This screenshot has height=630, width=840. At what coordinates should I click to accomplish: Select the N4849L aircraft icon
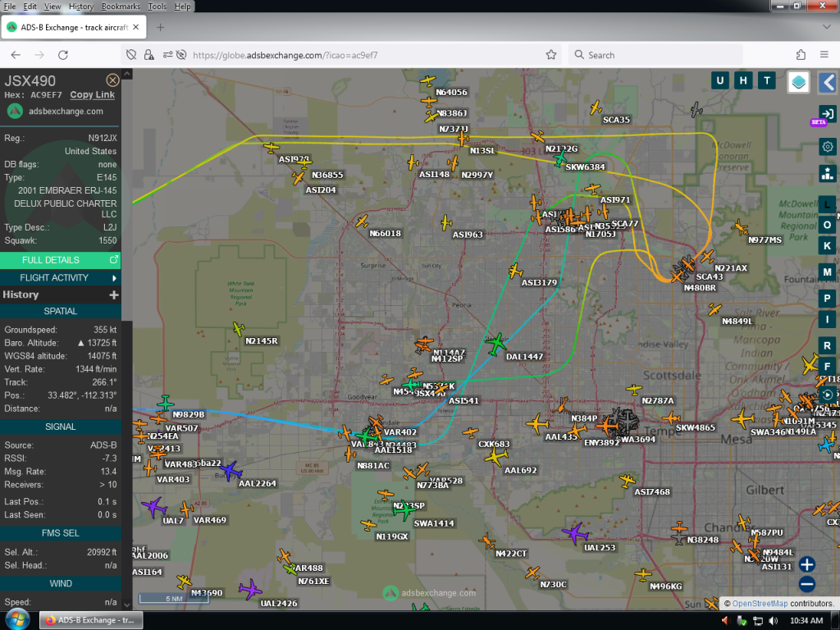pos(714,309)
